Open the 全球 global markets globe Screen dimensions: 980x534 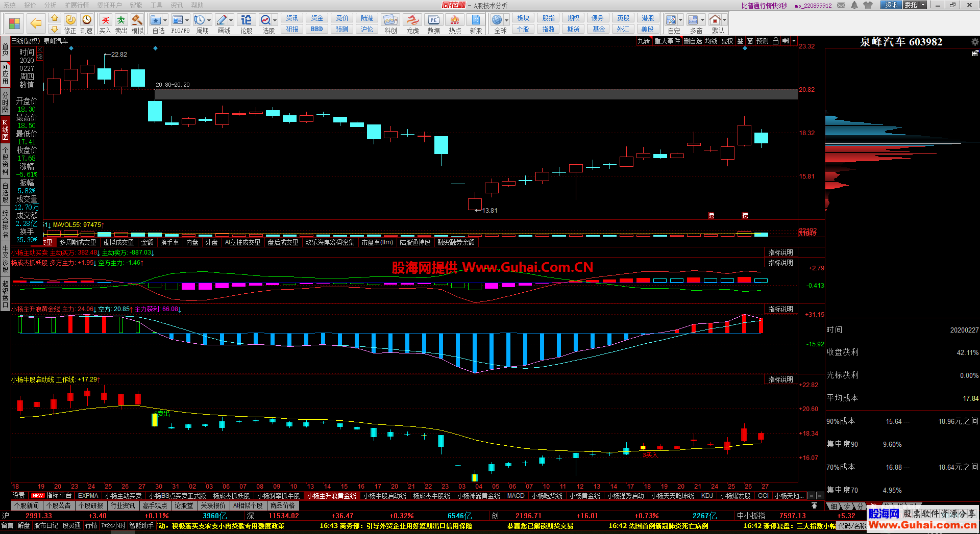(497, 20)
